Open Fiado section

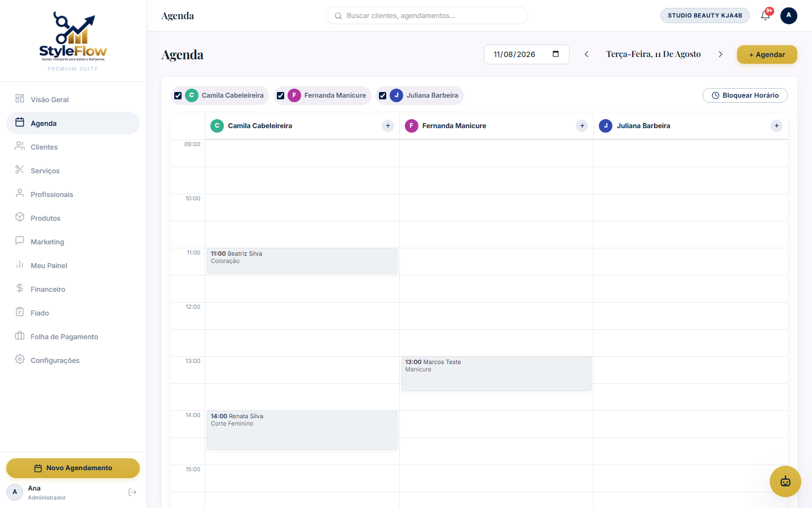point(73,313)
